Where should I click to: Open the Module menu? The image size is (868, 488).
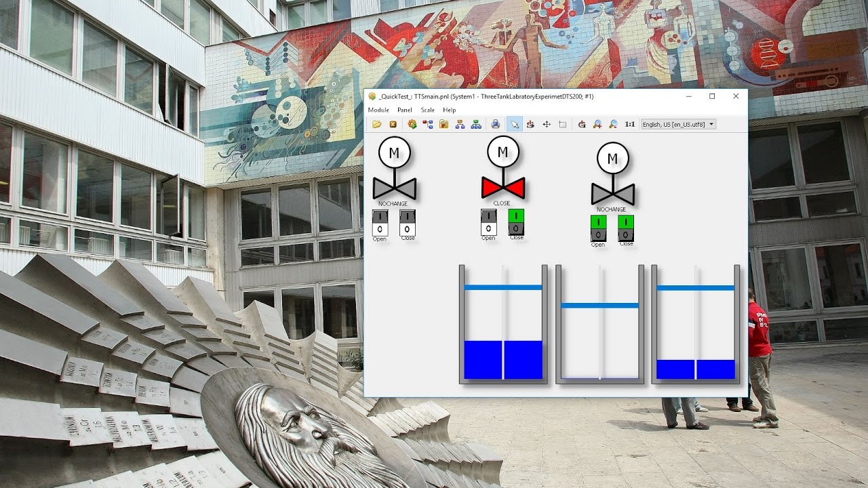click(378, 110)
